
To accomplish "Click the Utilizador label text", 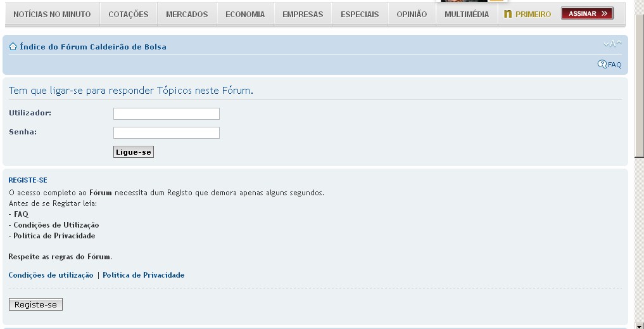I will pos(30,113).
